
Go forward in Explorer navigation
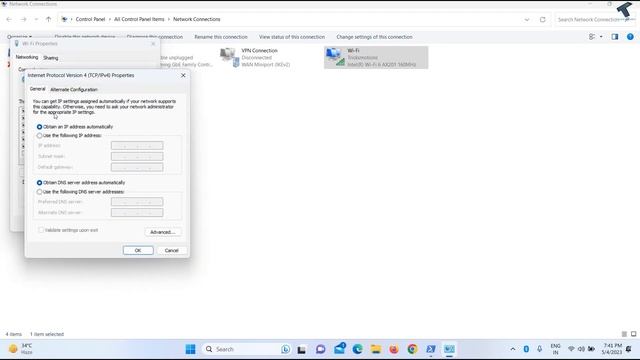click(24, 19)
